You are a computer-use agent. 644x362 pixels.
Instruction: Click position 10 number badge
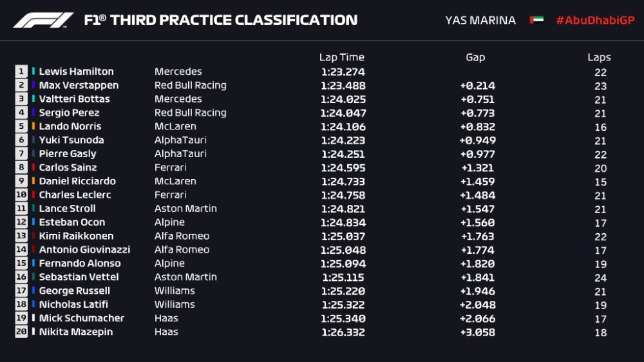21,195
